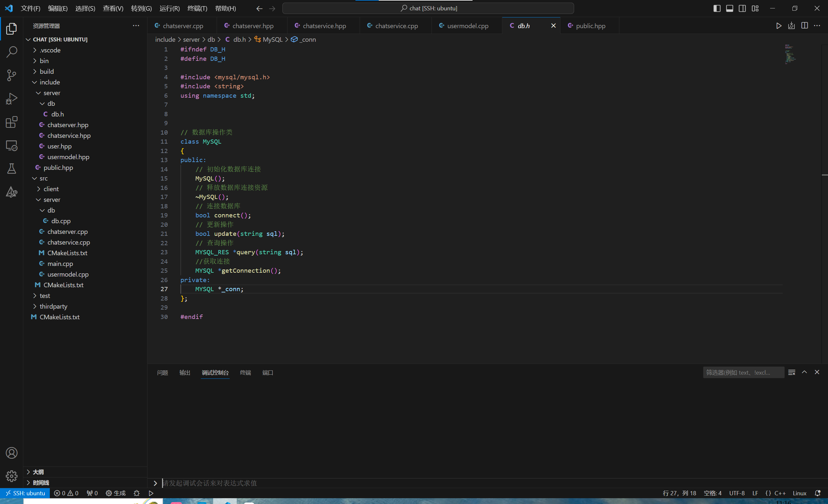Open the Explorer view in activity bar
Viewport: 828px width, 504px height.
tap(11, 29)
